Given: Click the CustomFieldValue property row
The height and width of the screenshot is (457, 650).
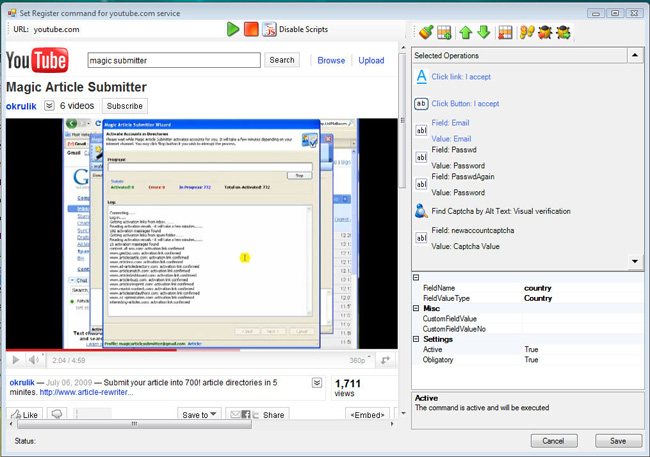Looking at the screenshot, I should (531, 318).
